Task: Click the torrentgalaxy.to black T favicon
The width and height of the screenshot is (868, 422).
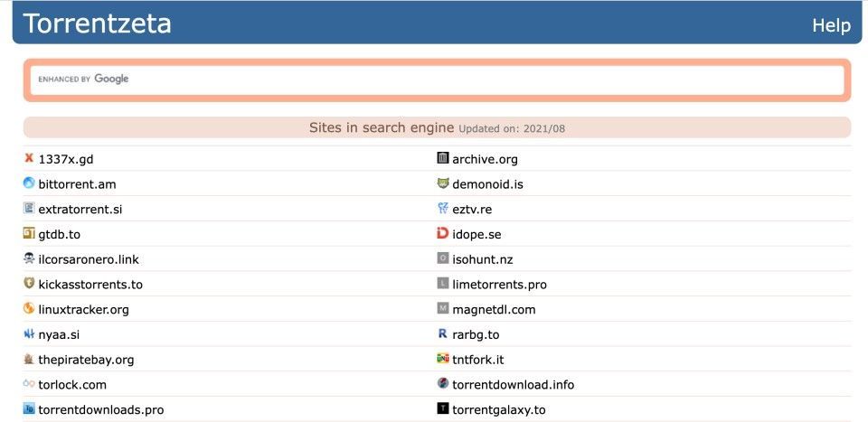Action: coord(442,408)
